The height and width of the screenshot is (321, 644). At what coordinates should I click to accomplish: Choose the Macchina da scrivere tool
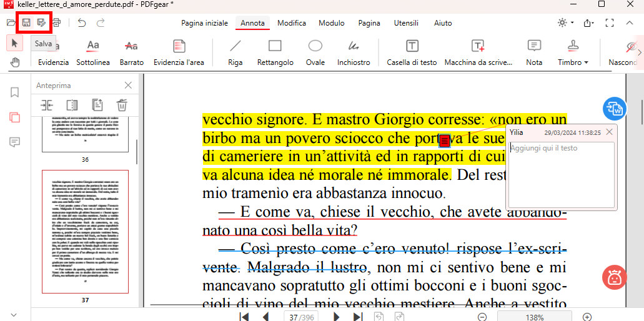tap(478, 52)
